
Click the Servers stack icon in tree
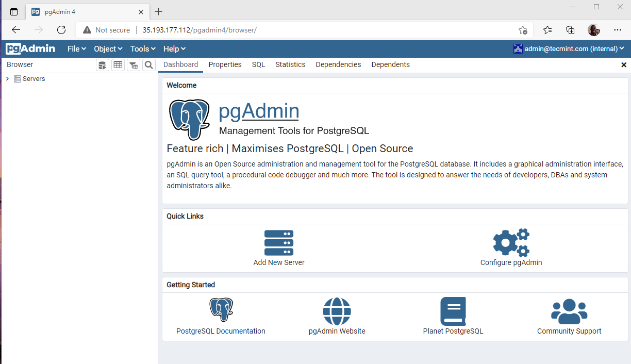(x=18, y=79)
